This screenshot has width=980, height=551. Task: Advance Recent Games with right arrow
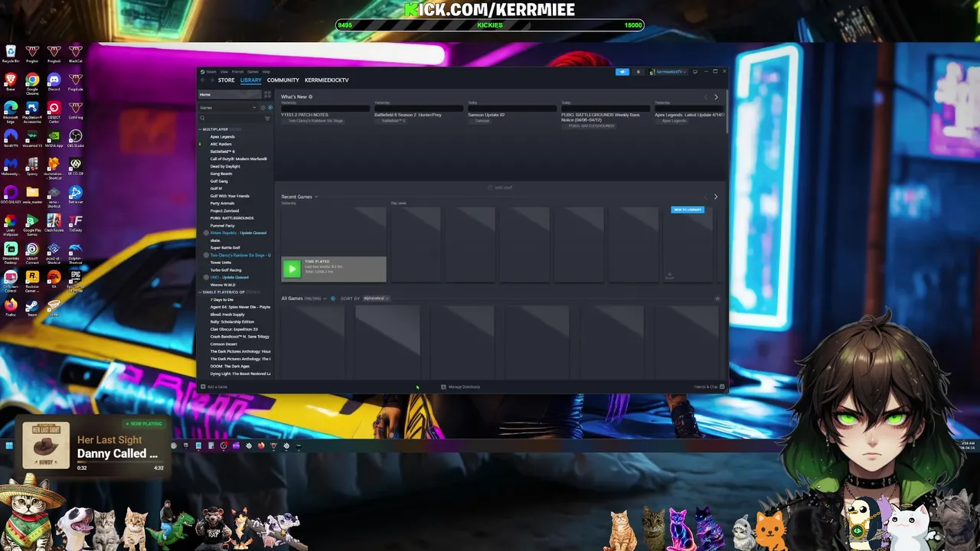click(x=716, y=197)
